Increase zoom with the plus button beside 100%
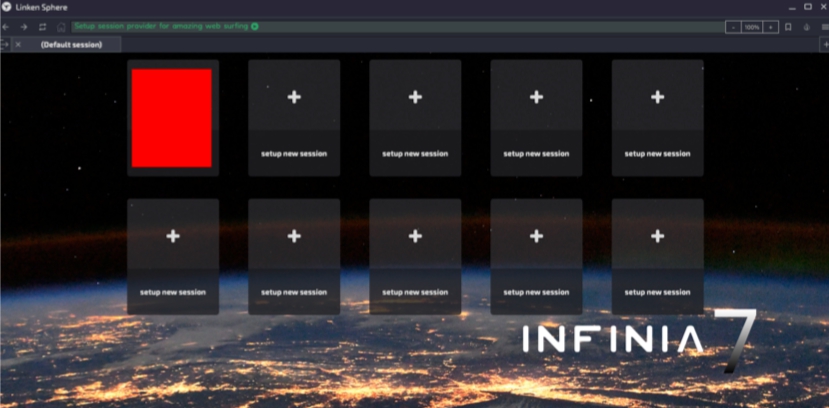Screen dimensions: 829x408 pos(770,27)
